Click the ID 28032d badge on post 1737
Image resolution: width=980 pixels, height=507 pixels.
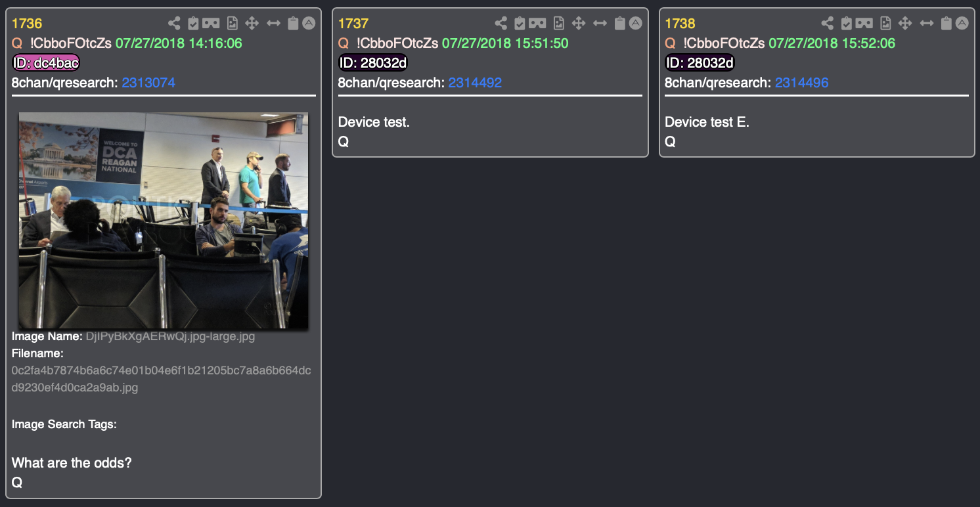click(372, 63)
